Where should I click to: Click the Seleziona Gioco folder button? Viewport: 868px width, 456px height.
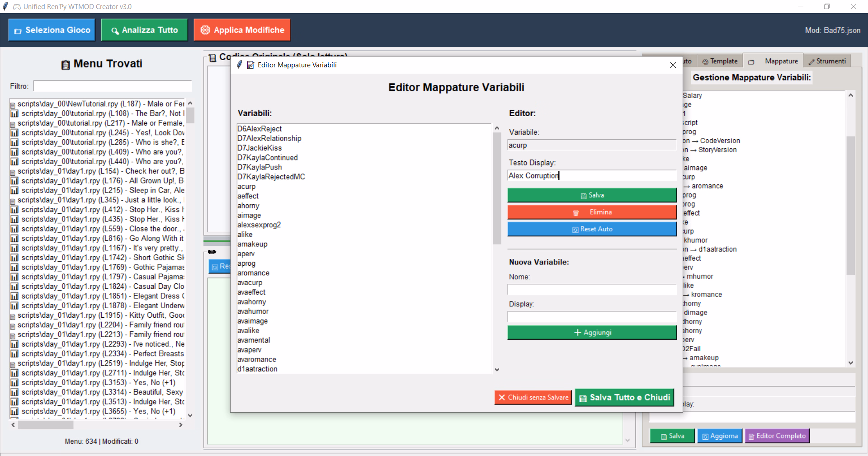pos(52,30)
